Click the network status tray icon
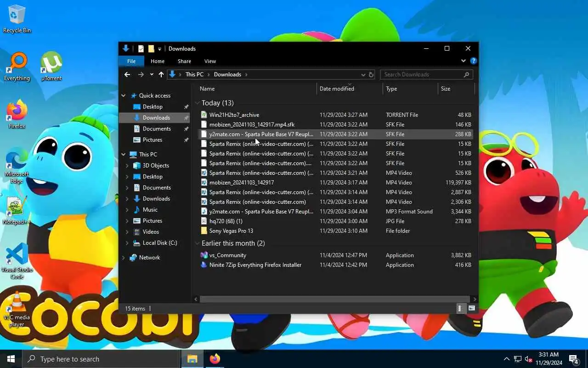The height and width of the screenshot is (368, 588). tap(518, 359)
